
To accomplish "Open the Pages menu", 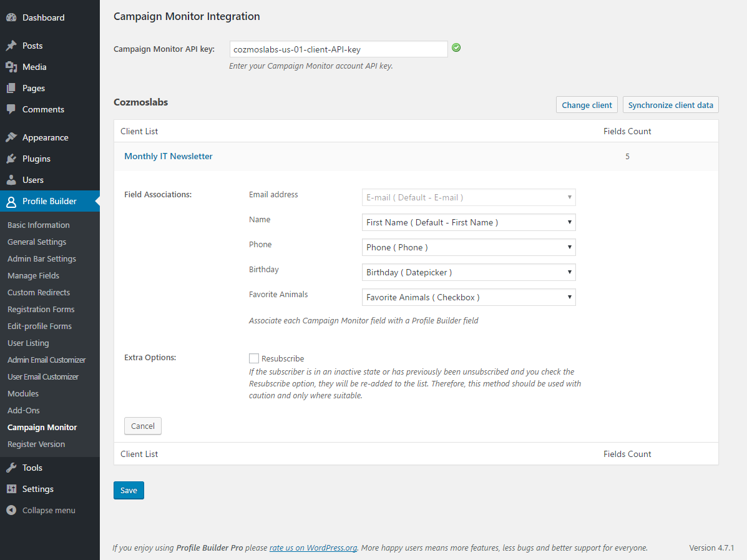I will pos(33,88).
